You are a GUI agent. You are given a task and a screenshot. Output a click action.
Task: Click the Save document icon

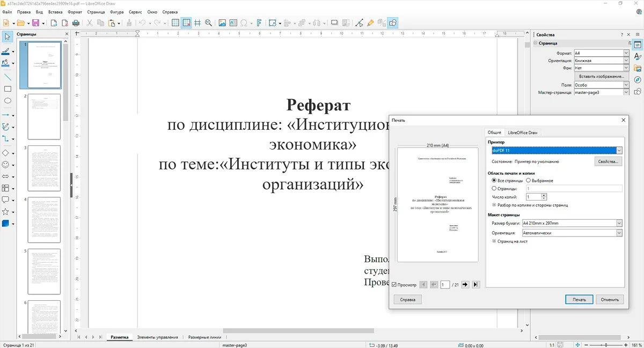(x=35, y=23)
